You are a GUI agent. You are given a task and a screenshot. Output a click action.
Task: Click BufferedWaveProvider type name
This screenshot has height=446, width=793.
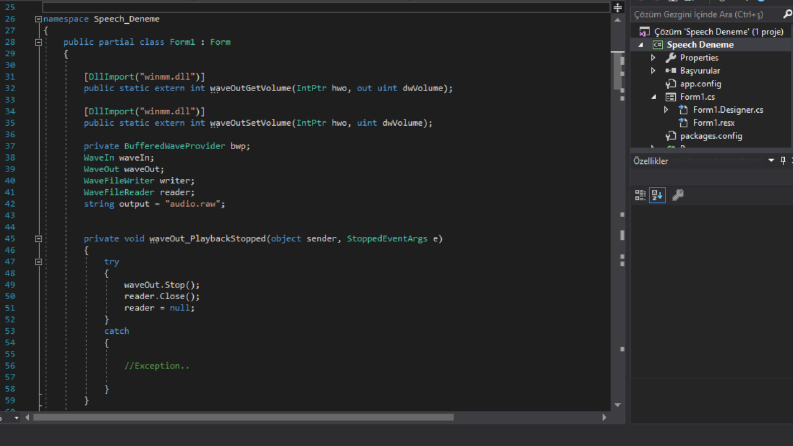(174, 146)
